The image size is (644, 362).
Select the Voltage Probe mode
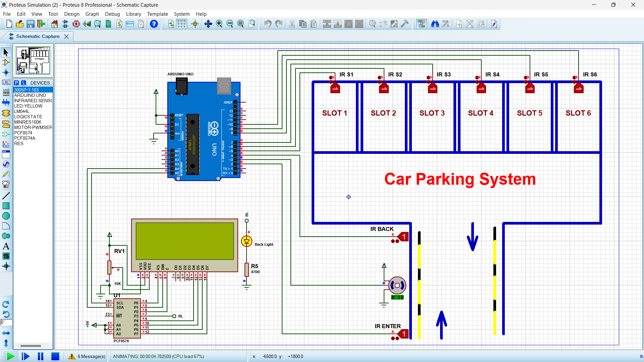(x=6, y=174)
